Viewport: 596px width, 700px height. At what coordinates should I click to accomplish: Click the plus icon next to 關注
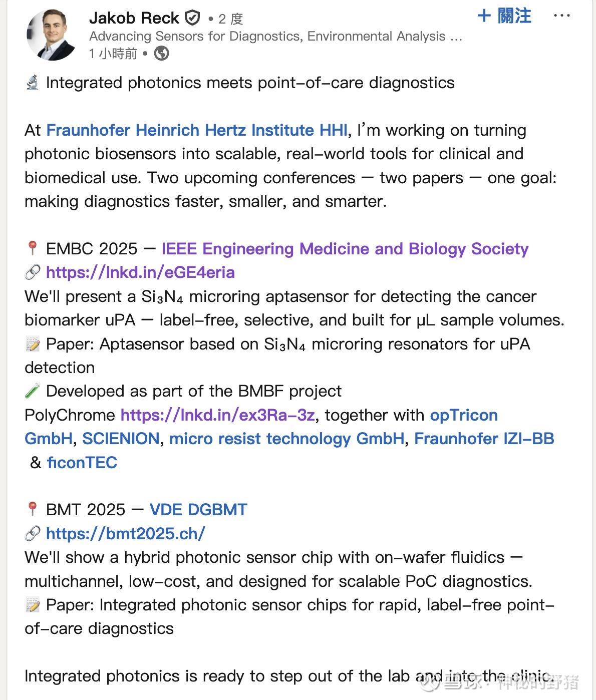click(x=484, y=16)
